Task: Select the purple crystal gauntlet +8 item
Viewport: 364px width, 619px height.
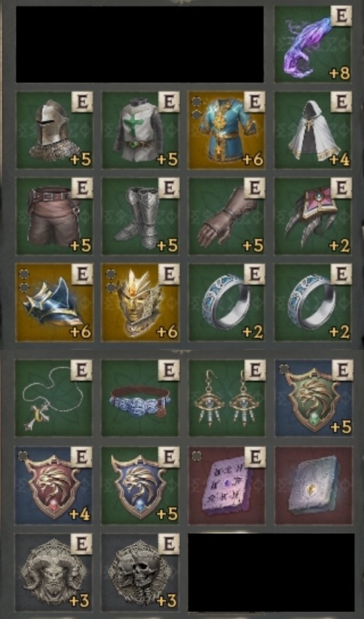Action: (313, 44)
